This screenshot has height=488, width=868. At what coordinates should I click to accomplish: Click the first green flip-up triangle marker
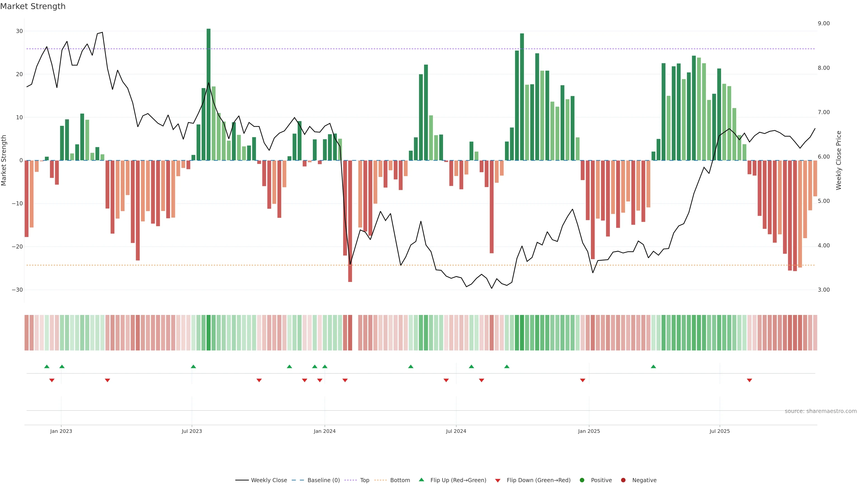[x=47, y=366]
